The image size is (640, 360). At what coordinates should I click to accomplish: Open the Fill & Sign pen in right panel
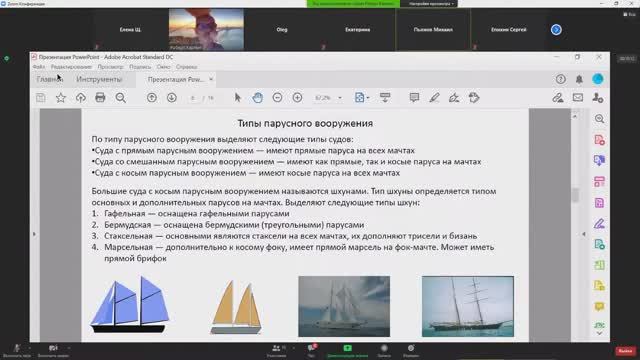tap(600, 224)
